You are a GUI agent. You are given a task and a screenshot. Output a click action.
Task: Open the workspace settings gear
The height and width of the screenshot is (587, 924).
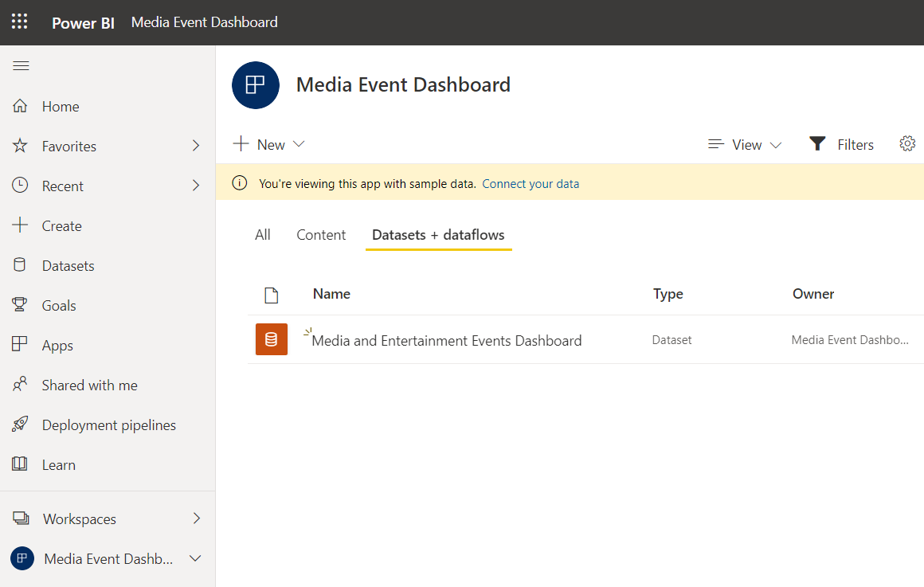907,144
